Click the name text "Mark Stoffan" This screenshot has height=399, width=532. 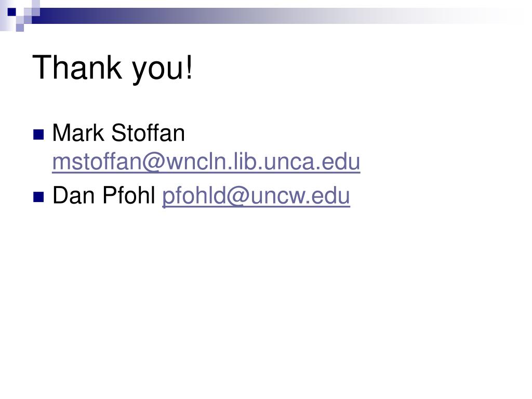coord(118,133)
